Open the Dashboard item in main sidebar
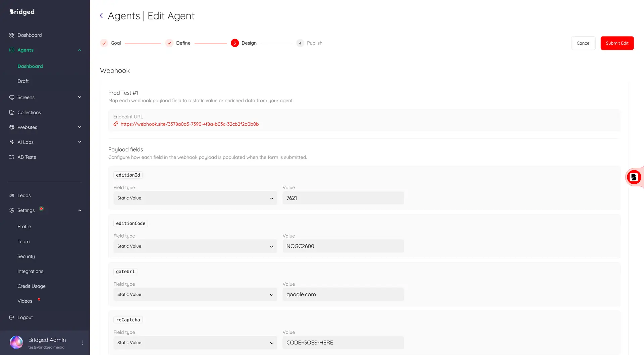The height and width of the screenshot is (355, 644). pyautogui.click(x=30, y=35)
